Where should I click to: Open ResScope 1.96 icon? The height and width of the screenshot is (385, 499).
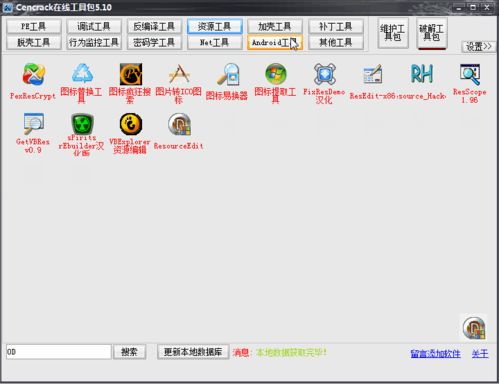[x=470, y=74]
